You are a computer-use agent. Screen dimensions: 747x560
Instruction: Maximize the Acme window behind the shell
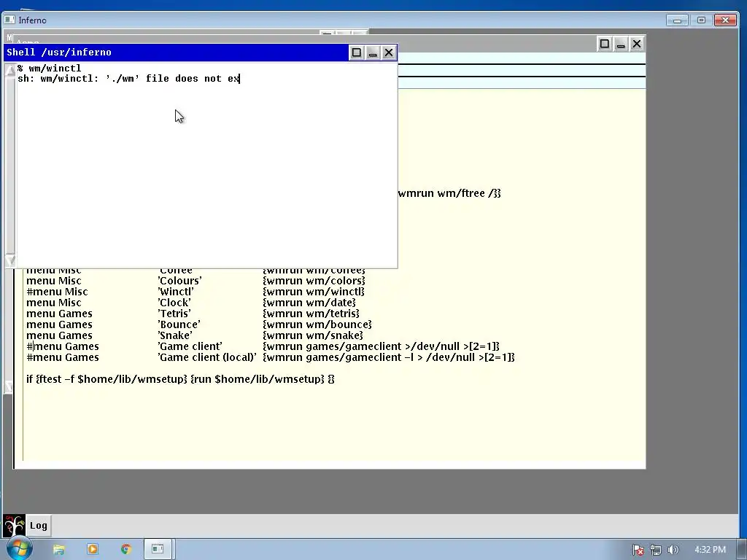[x=605, y=44]
